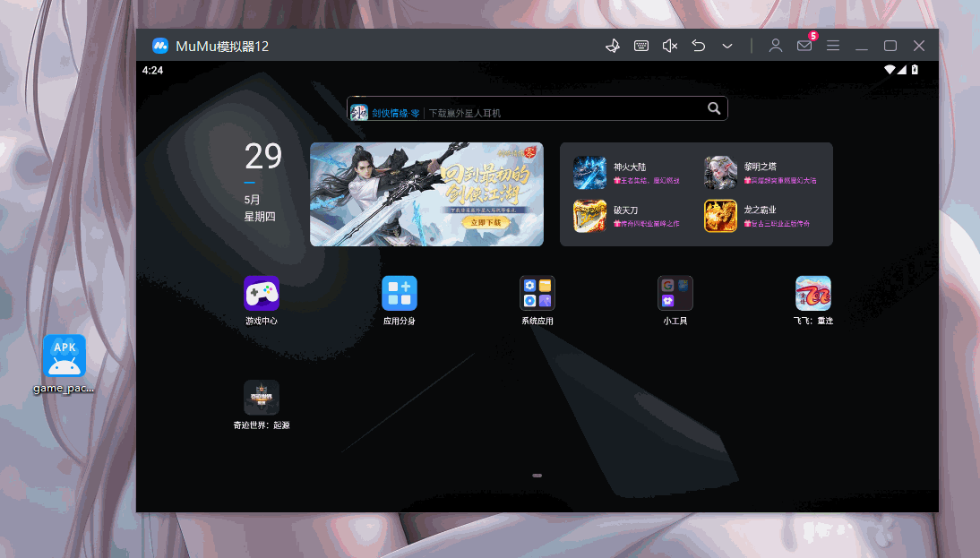
Task: Click 龙之霸业 pink subtitle description
Action: coord(777,224)
